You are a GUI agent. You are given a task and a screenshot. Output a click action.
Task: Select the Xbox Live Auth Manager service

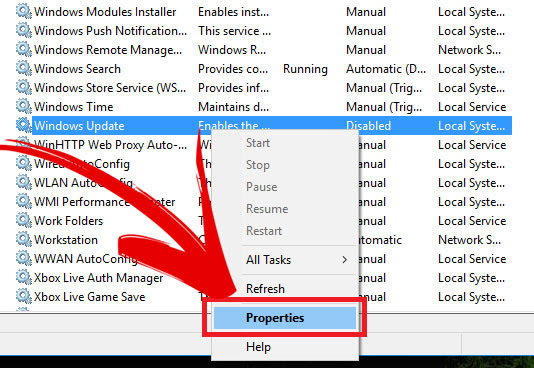click(x=98, y=278)
